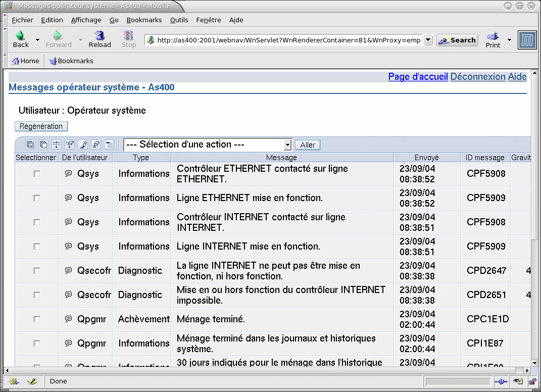
Task: Follow the Déconnexion link
Action: tap(478, 77)
